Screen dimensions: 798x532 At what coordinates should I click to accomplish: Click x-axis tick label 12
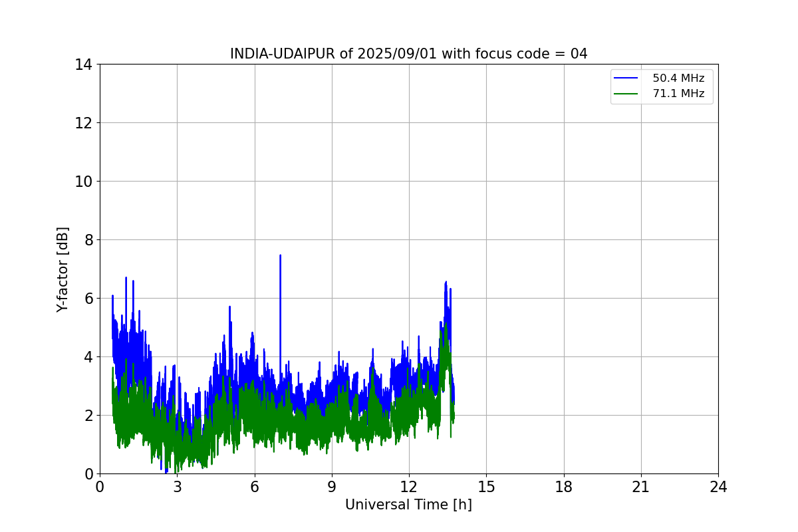(x=409, y=487)
